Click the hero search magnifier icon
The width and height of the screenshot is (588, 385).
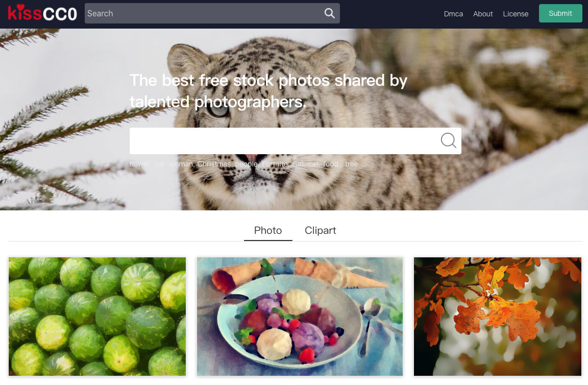(x=448, y=141)
